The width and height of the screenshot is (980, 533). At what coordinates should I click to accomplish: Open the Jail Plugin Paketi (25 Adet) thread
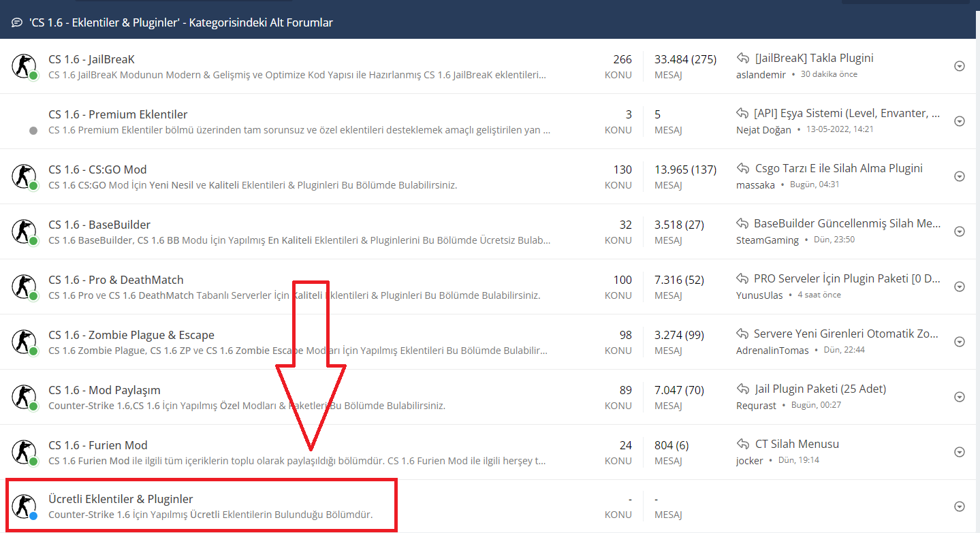pos(821,389)
